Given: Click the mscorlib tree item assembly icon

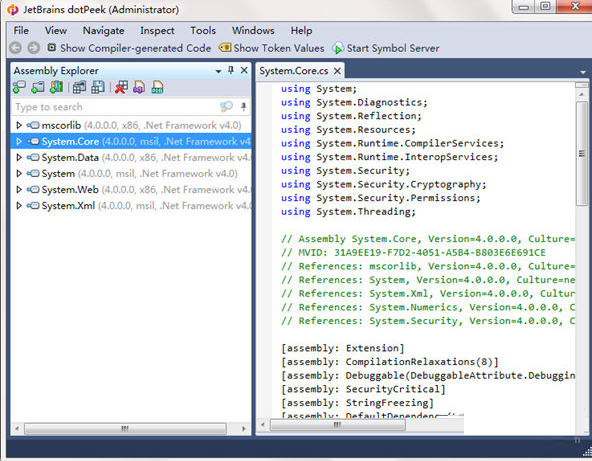Looking at the screenshot, I should pos(33,125).
